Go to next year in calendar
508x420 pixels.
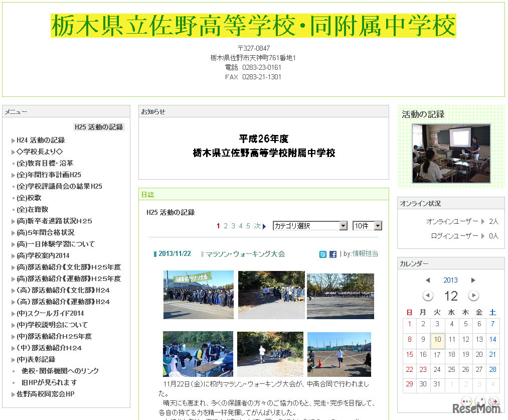[473, 280]
